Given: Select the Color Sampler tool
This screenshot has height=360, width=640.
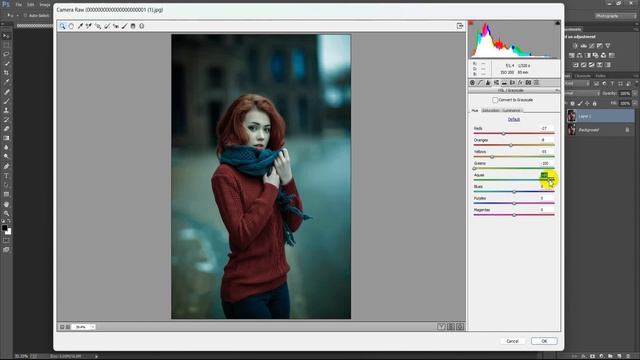Looking at the screenshot, I should [89, 26].
